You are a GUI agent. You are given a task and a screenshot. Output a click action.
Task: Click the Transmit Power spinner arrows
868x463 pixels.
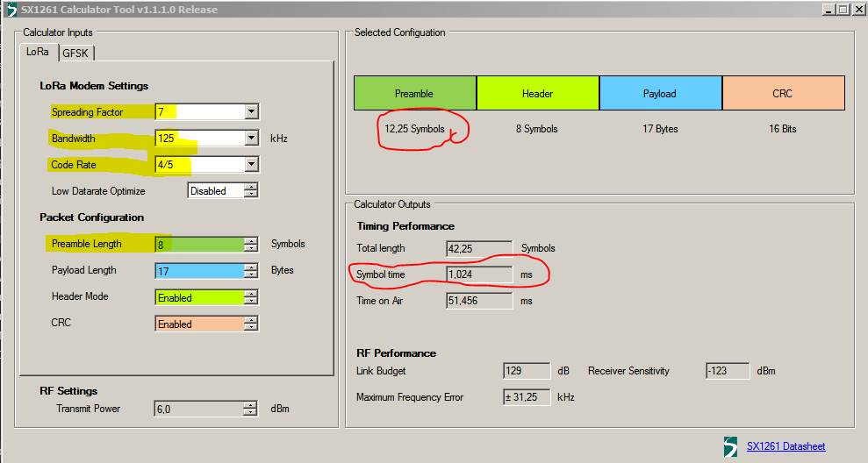[x=250, y=409]
